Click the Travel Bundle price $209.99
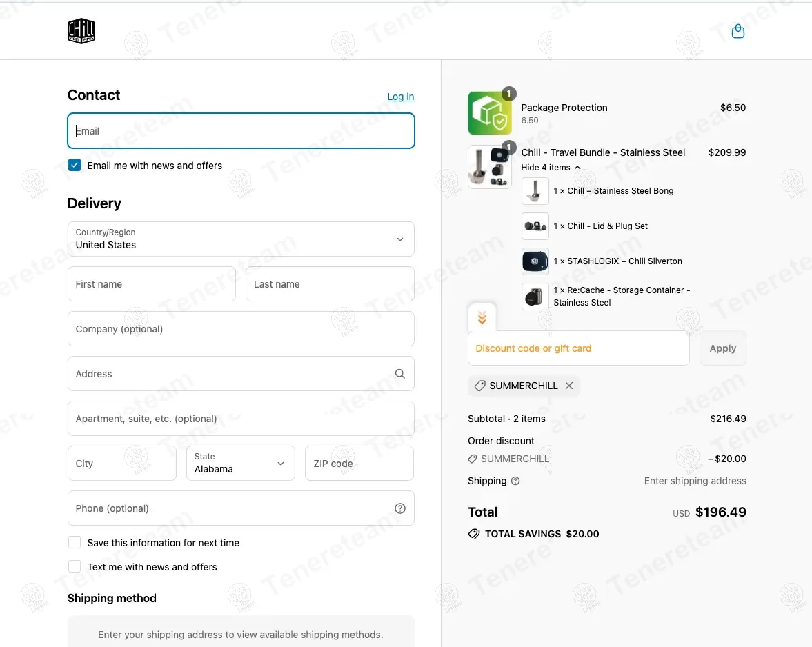Viewport: 812px width, 647px height. [x=727, y=152]
